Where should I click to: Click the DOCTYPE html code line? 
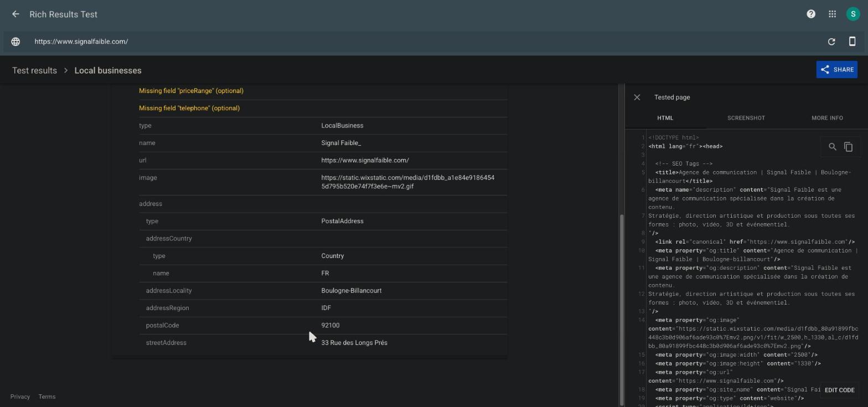point(674,138)
